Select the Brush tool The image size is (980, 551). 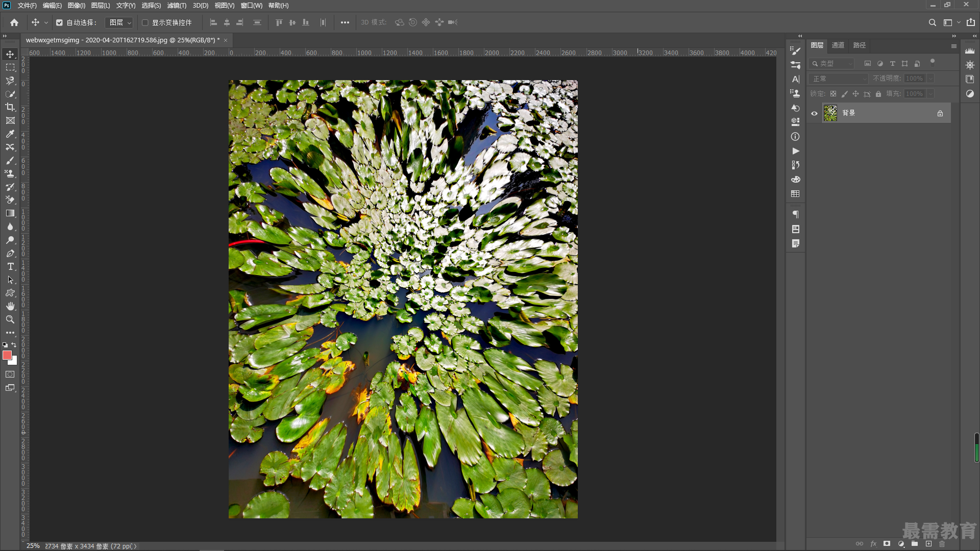pyautogui.click(x=10, y=160)
